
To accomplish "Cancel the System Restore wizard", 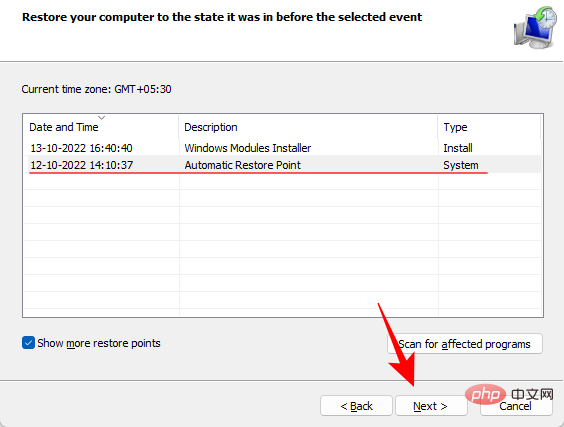I will pos(516,406).
